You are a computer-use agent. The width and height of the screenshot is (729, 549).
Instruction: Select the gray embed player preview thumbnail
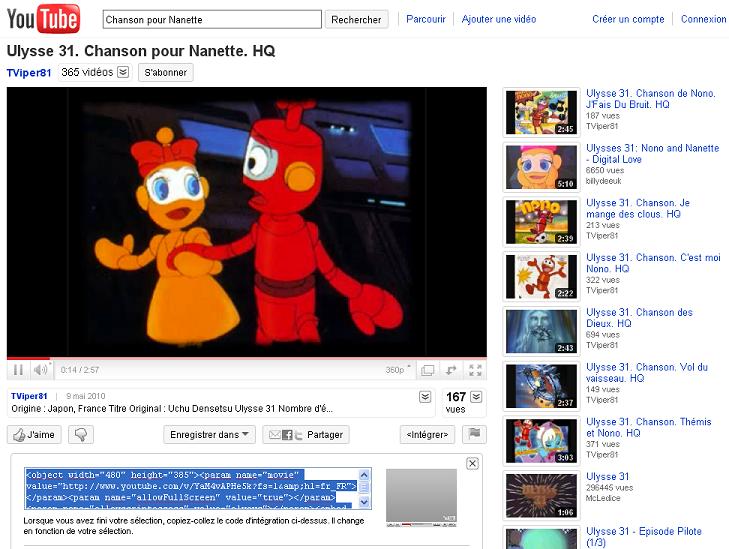(x=421, y=497)
